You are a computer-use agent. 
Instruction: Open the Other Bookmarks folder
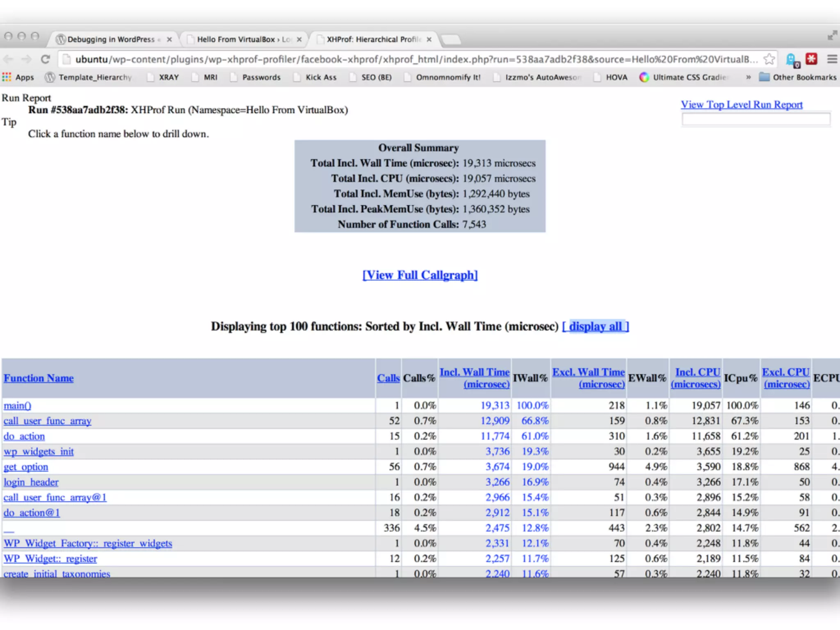click(797, 77)
